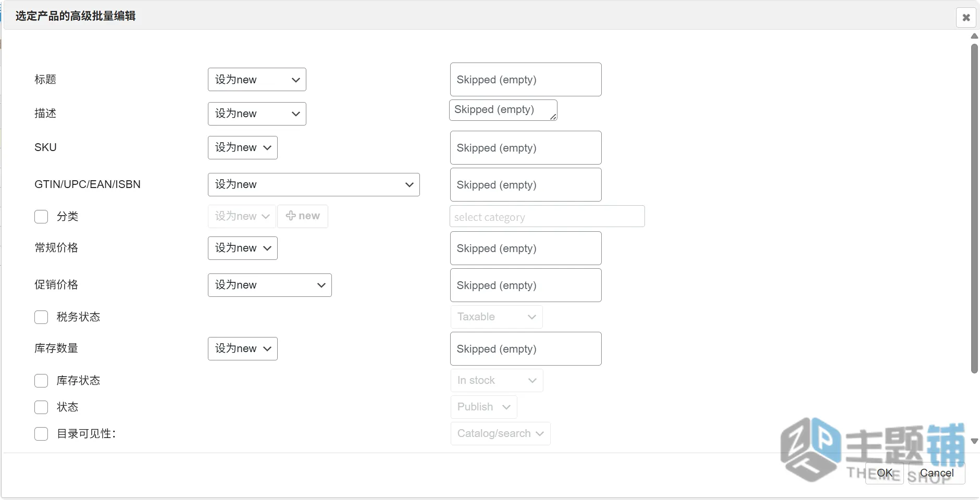The width and height of the screenshot is (980, 500).
Task: Focus the 常规价格 value input
Action: click(526, 248)
